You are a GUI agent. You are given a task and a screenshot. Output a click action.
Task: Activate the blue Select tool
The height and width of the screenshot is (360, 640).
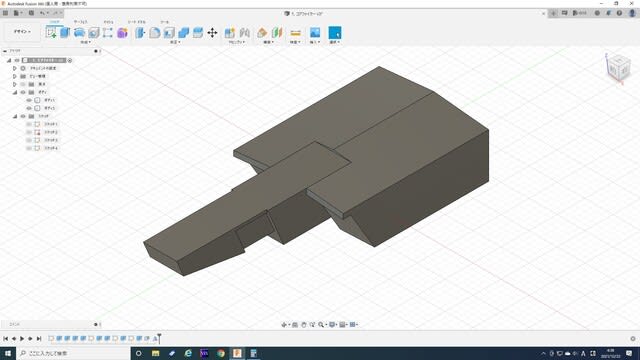tap(335, 33)
